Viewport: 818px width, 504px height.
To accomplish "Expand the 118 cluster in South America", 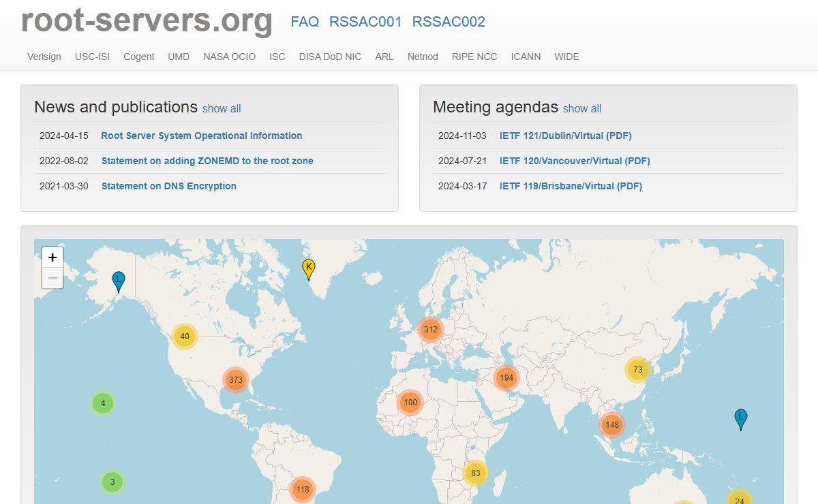I will pos(303,490).
